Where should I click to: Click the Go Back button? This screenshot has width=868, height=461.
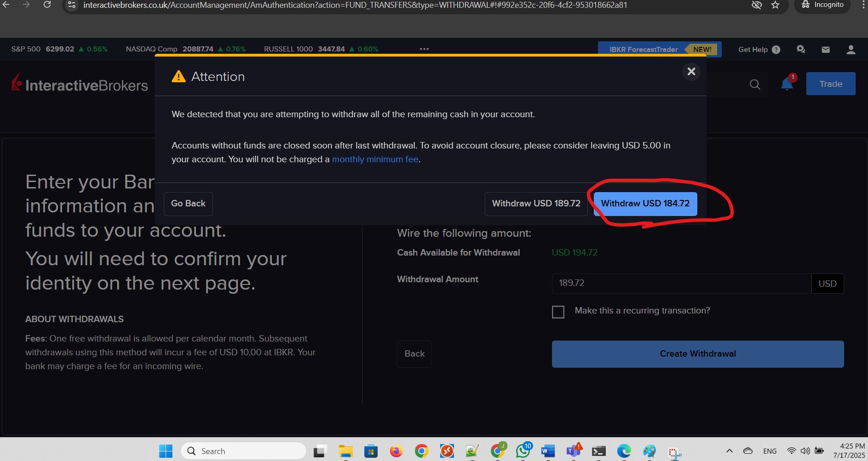point(188,204)
